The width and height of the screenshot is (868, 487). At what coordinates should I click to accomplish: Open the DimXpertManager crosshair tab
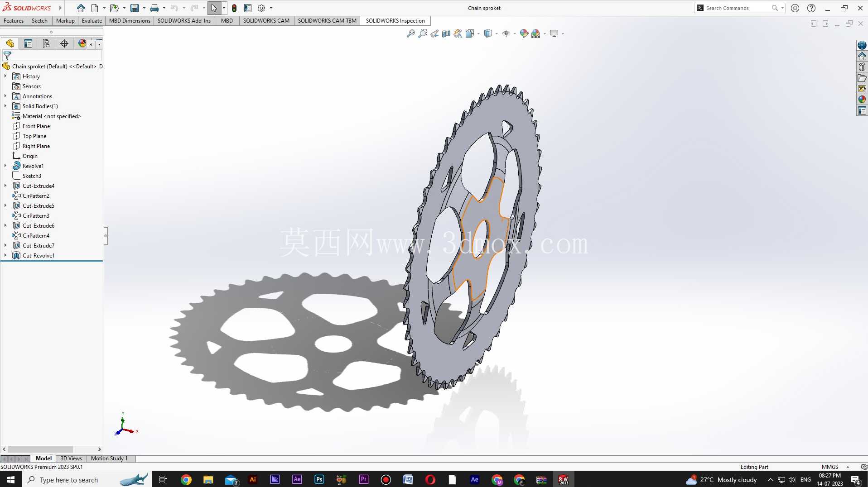pyautogui.click(x=64, y=43)
